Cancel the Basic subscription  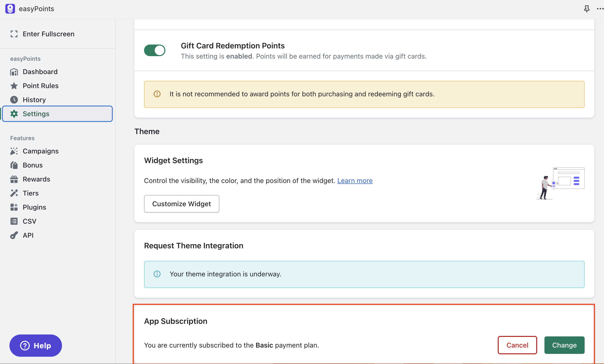pyautogui.click(x=517, y=345)
